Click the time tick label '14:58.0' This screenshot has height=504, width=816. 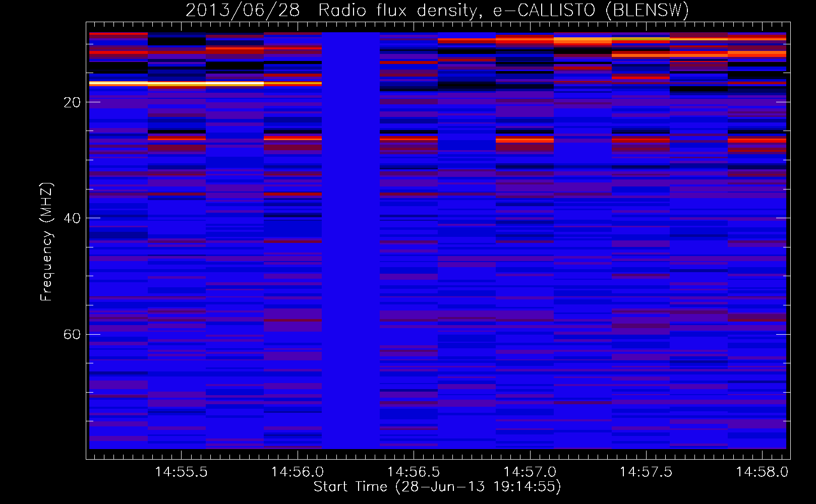tap(762, 472)
